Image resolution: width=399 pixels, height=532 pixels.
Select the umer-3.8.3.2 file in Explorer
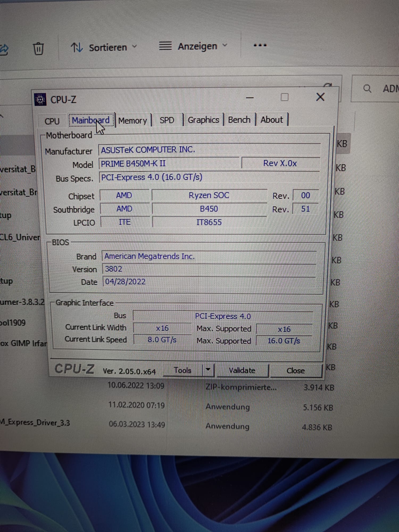[x=22, y=302]
